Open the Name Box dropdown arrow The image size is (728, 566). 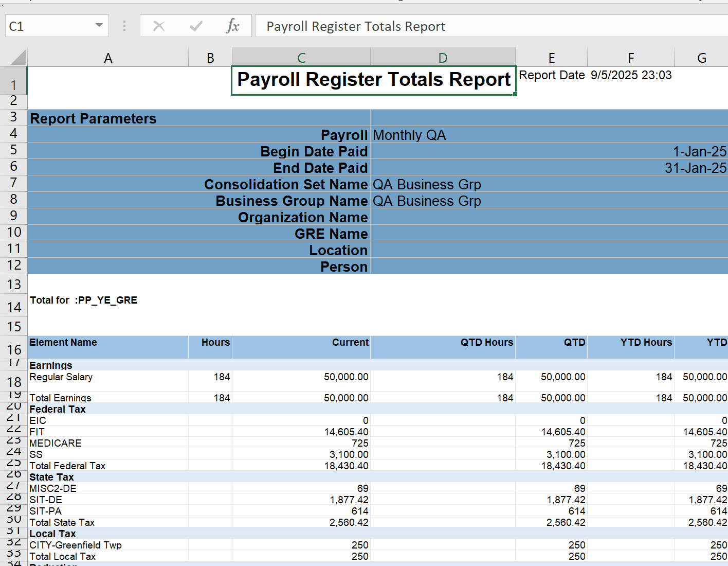tap(99, 26)
